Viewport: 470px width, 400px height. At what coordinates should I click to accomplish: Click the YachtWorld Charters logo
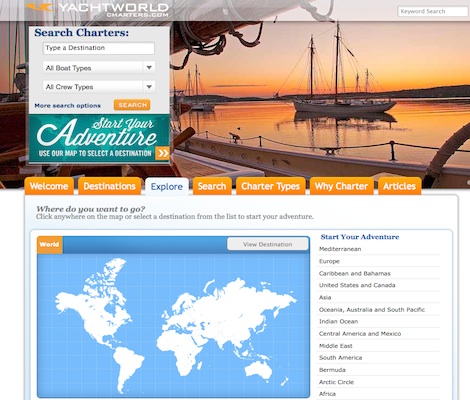click(x=97, y=10)
